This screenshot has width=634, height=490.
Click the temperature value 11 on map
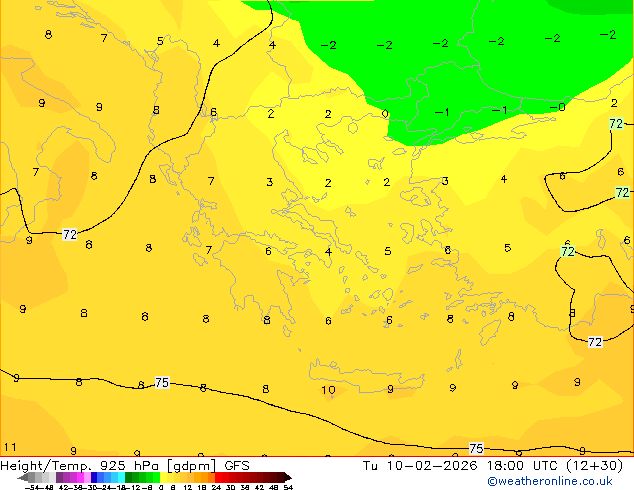click(10, 447)
